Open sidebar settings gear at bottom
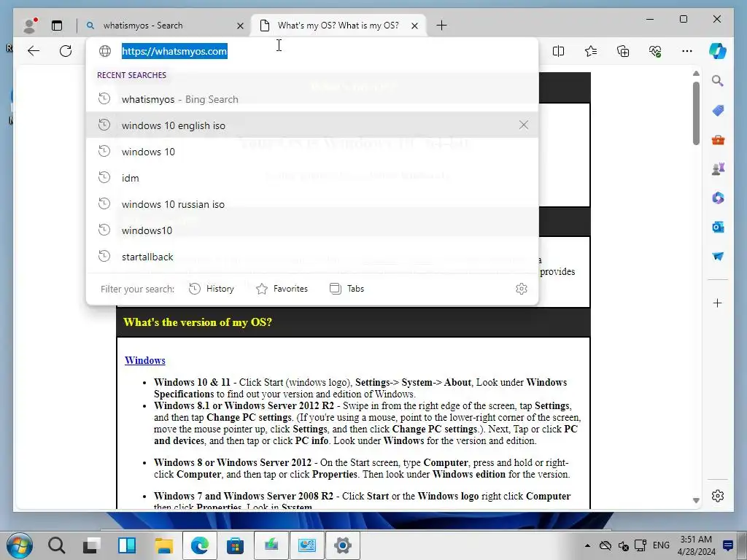 pos(718,496)
